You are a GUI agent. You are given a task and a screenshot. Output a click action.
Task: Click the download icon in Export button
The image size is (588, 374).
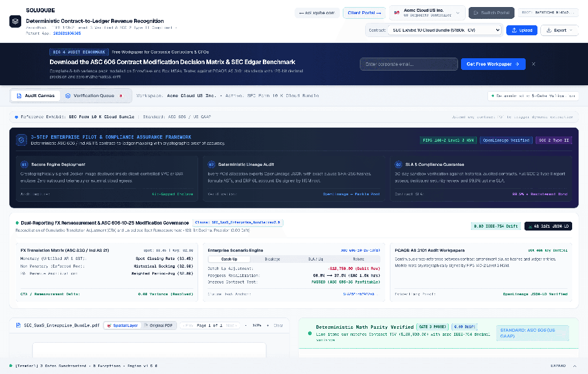pos(549,31)
